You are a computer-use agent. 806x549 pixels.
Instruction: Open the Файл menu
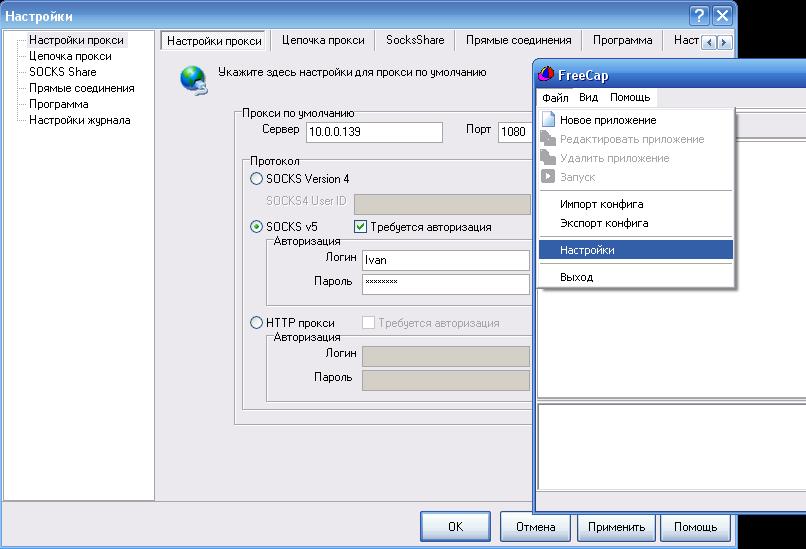point(555,98)
